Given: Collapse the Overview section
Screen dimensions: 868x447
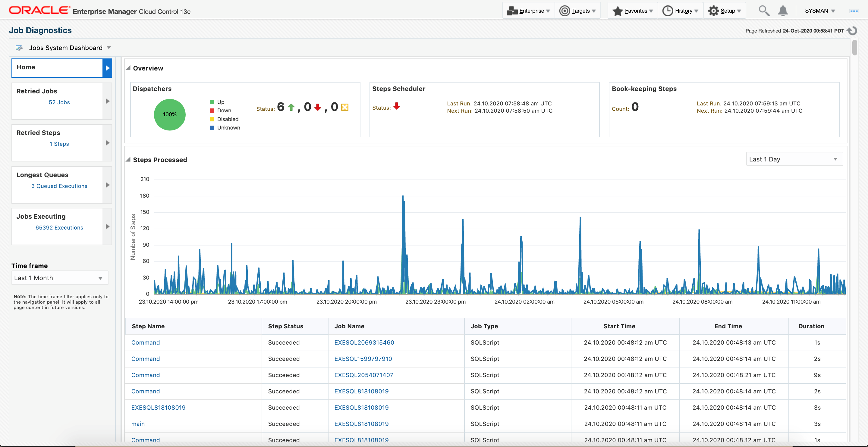Looking at the screenshot, I should (128, 68).
